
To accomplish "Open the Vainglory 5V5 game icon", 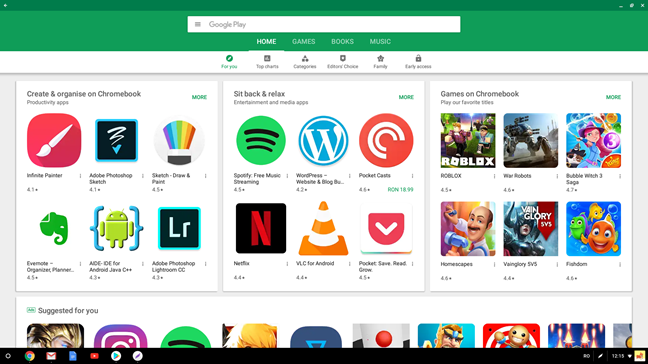I will 531,228.
